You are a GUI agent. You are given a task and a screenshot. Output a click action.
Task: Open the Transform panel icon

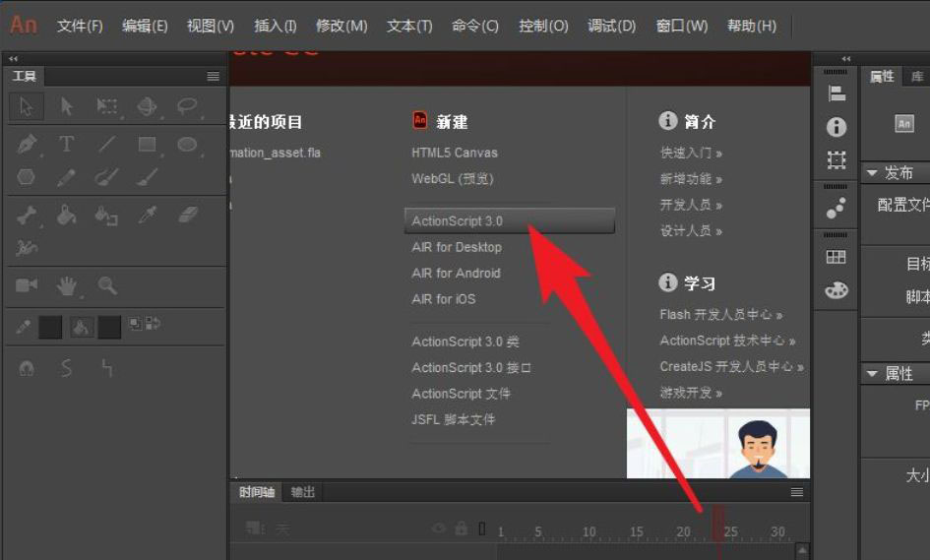837,160
